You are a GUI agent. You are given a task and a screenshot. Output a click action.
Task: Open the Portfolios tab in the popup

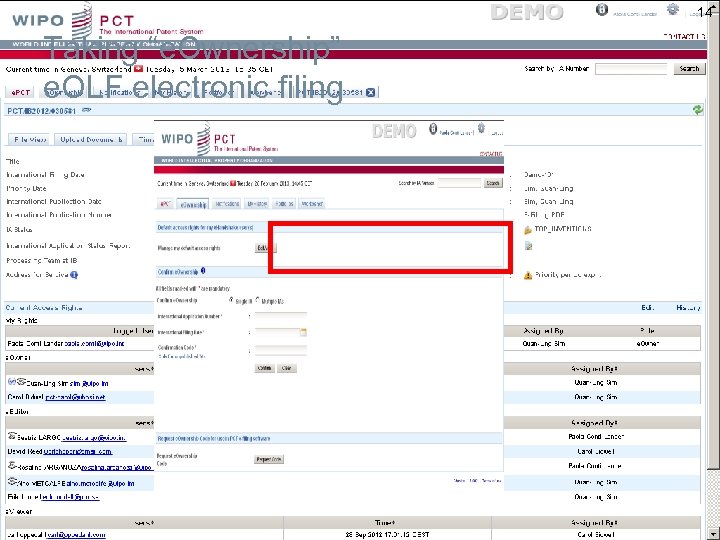[284, 204]
